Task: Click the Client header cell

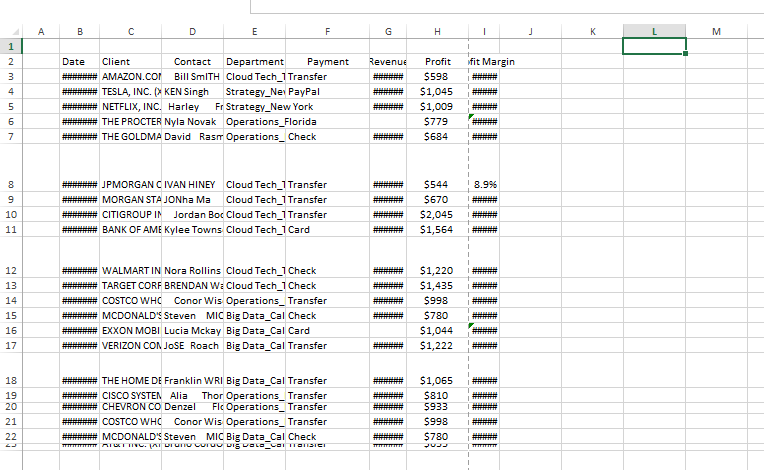Action: [x=131, y=62]
